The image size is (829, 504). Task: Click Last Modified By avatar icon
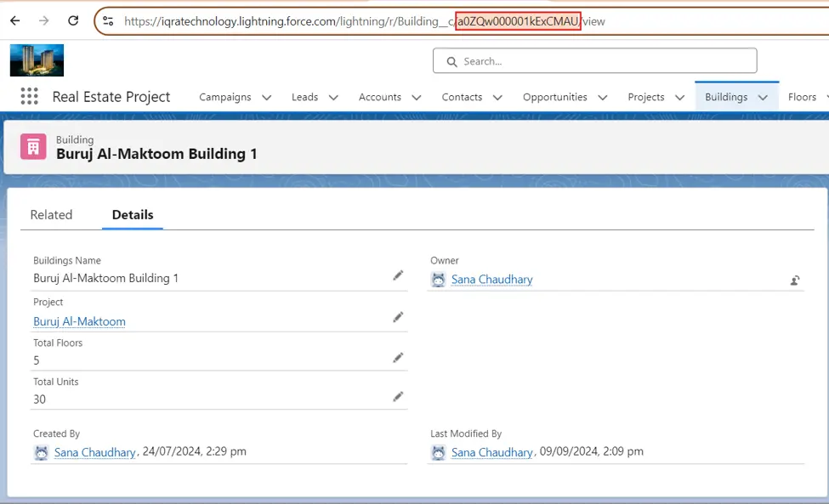pyautogui.click(x=438, y=453)
